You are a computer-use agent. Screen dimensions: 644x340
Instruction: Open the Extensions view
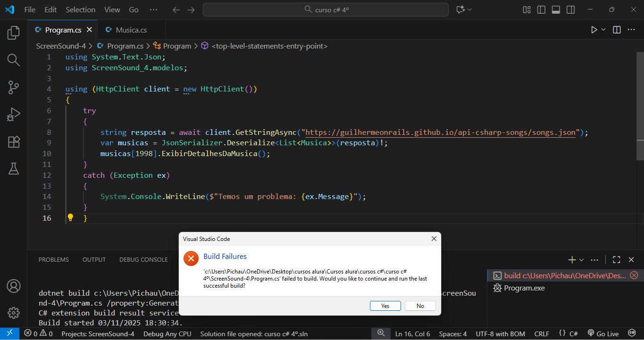pyautogui.click(x=14, y=142)
